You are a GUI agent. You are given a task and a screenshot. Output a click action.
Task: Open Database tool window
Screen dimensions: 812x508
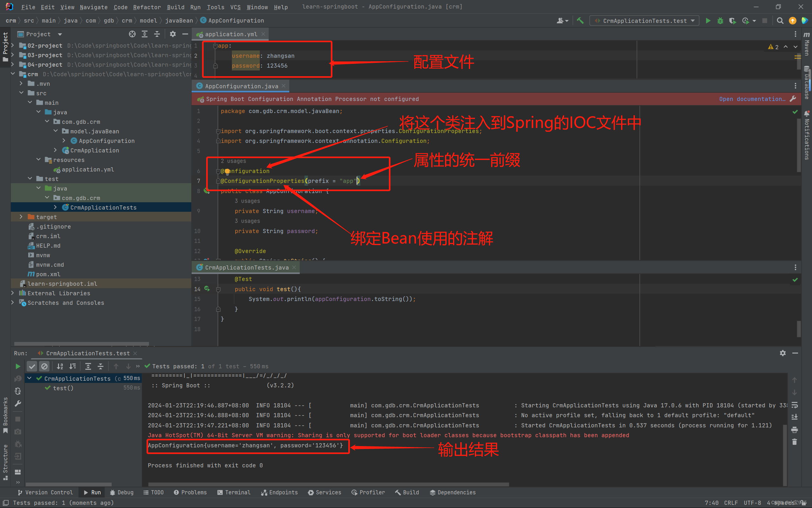807,82
